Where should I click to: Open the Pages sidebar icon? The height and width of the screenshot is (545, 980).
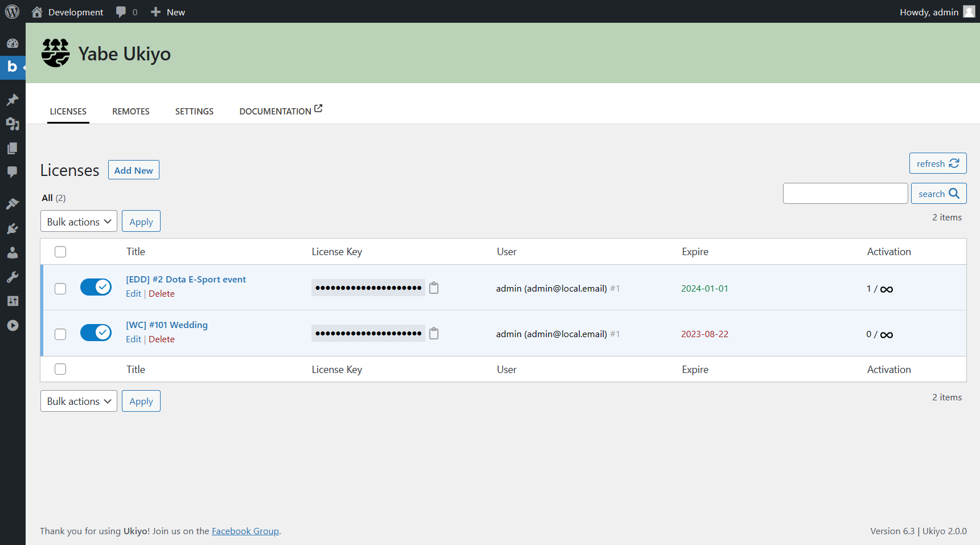[13, 148]
